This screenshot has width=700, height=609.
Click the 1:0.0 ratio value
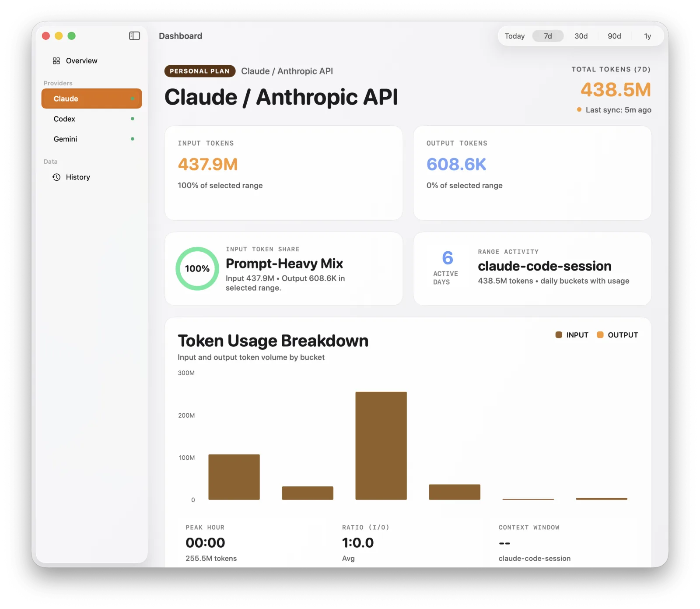(x=358, y=543)
